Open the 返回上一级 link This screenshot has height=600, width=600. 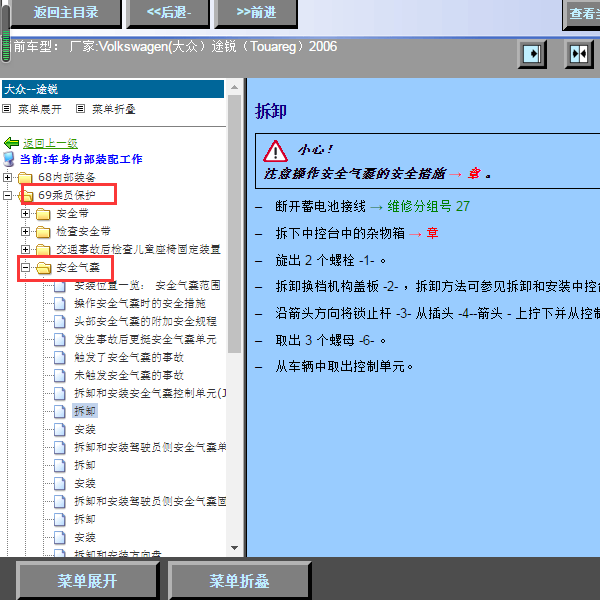50,143
